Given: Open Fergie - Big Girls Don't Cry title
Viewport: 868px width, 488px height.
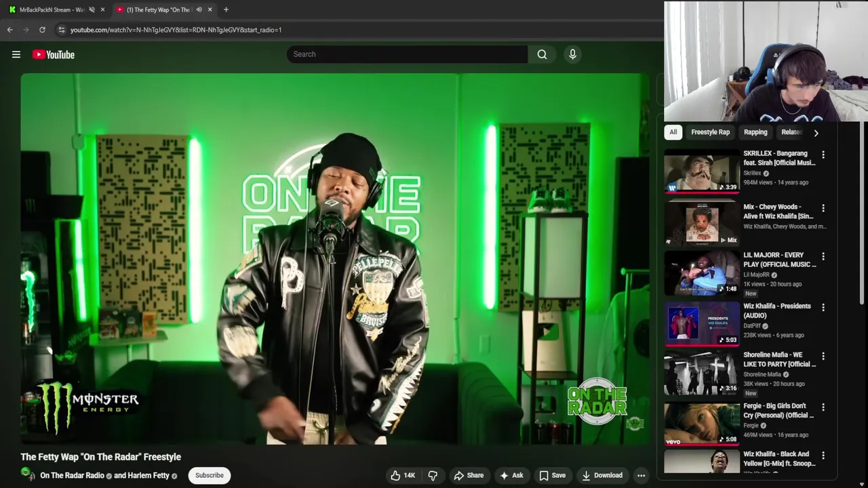Looking at the screenshot, I should pos(778,410).
